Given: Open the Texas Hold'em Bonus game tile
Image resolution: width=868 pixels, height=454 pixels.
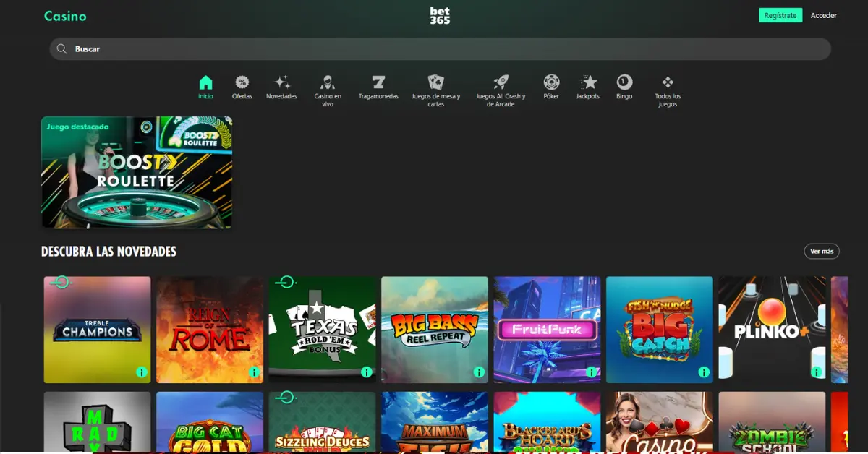Looking at the screenshot, I should coord(323,330).
